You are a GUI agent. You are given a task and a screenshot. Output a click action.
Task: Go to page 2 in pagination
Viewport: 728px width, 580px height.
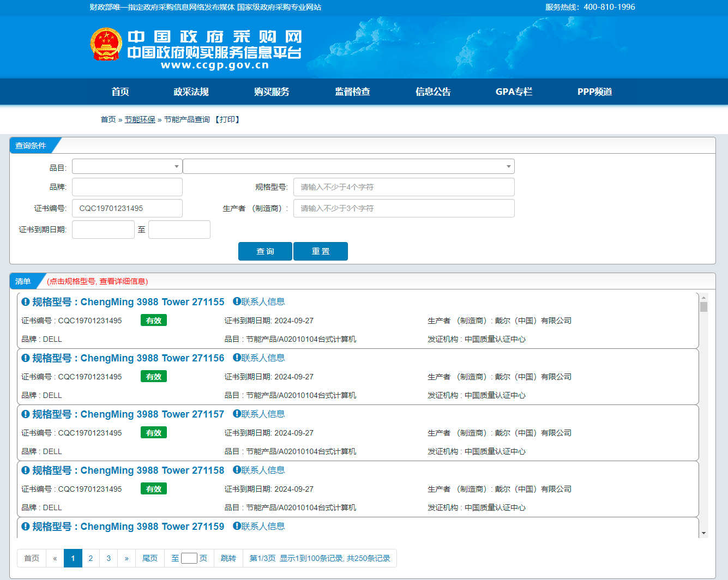[x=91, y=558]
